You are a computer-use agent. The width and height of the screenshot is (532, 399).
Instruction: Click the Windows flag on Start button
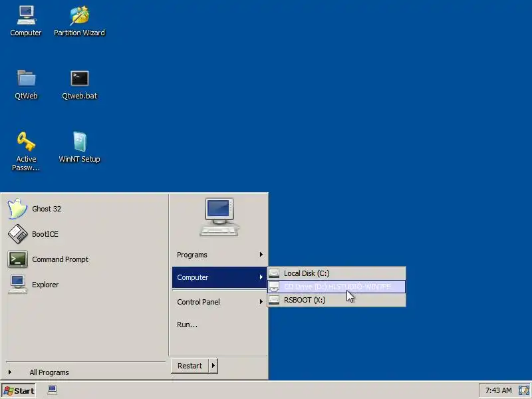pos(9,391)
